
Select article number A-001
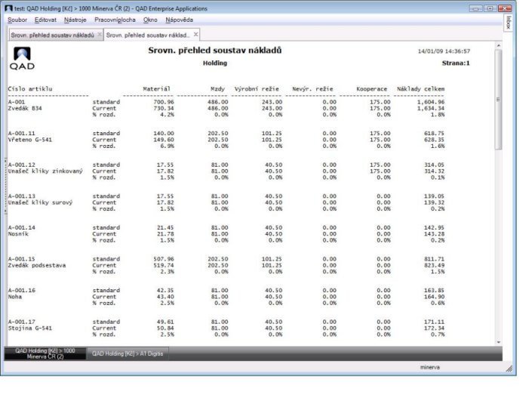click(x=17, y=102)
